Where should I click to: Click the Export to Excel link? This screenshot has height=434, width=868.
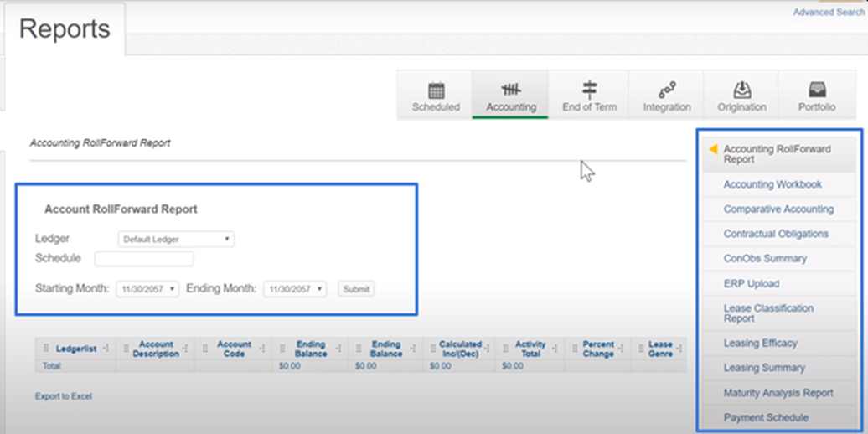coord(64,396)
